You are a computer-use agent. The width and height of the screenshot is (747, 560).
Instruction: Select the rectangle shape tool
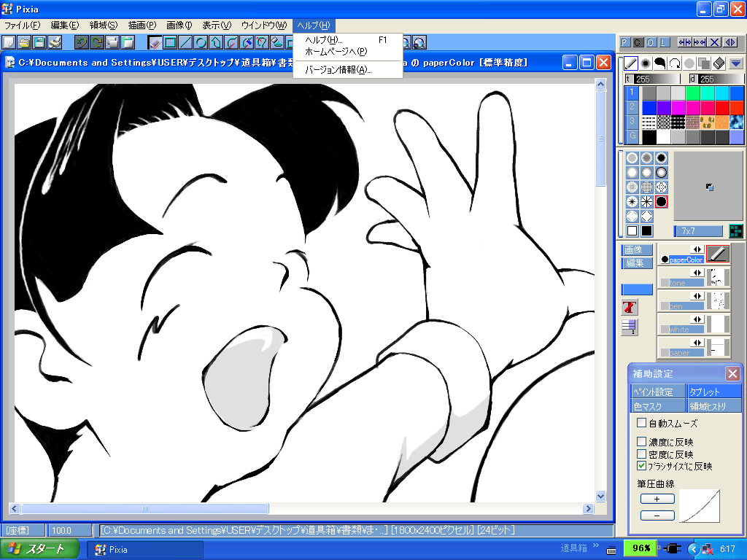coord(169,42)
